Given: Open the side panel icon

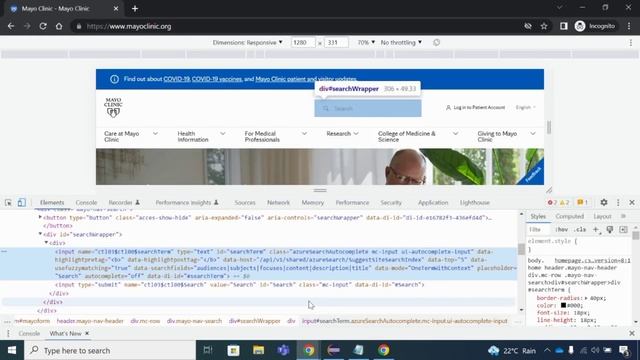Looking at the screenshot, I should point(563,26).
